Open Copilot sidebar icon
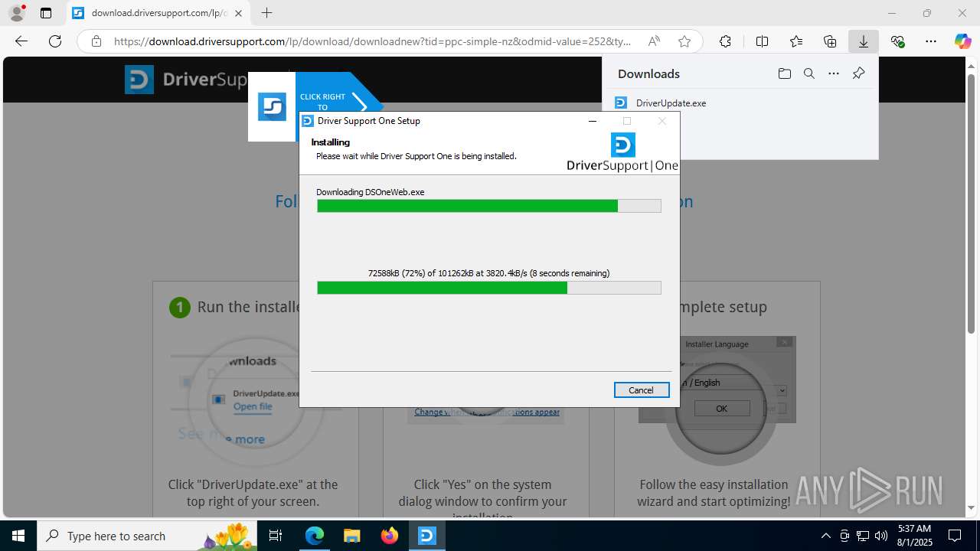Viewport: 980px width, 551px height. pyautogui.click(x=962, y=41)
